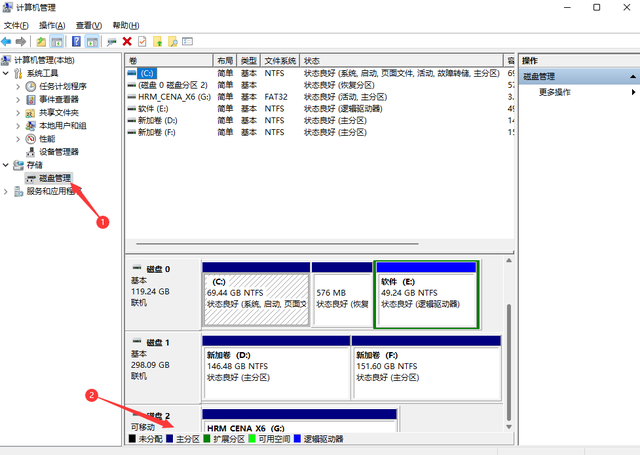Open the 查看(V) menu

[x=89, y=26]
